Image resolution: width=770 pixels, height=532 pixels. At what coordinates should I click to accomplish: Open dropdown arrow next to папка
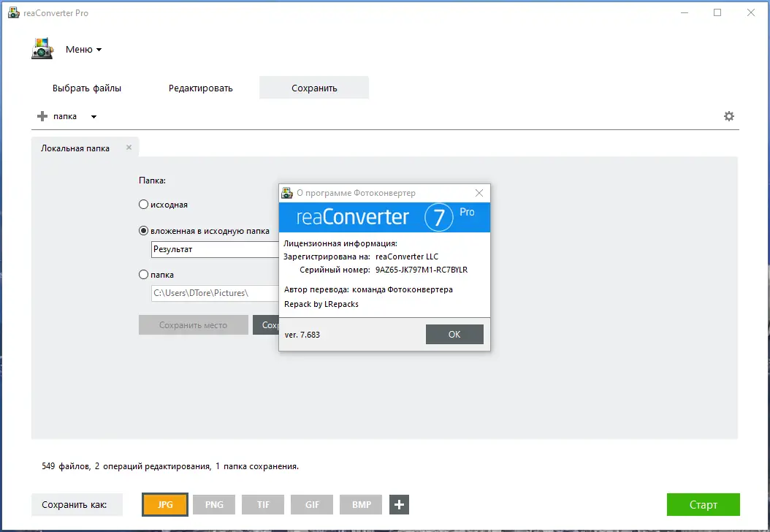point(92,115)
